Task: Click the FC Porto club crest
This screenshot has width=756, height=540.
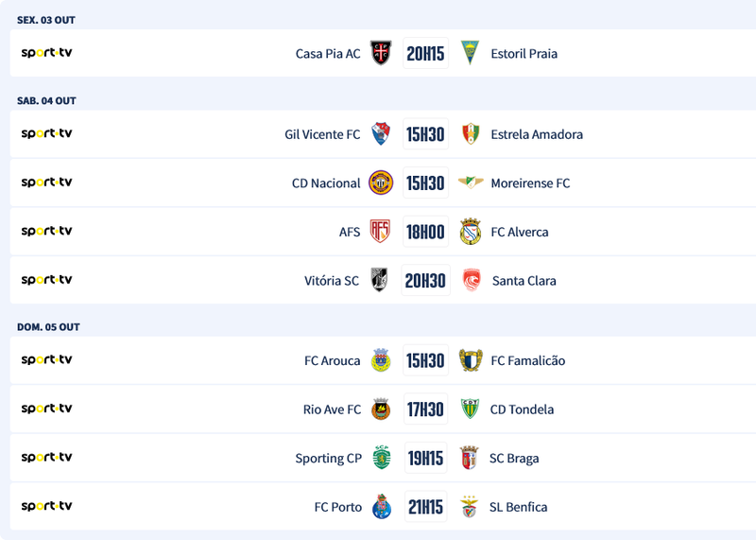Action: click(381, 507)
